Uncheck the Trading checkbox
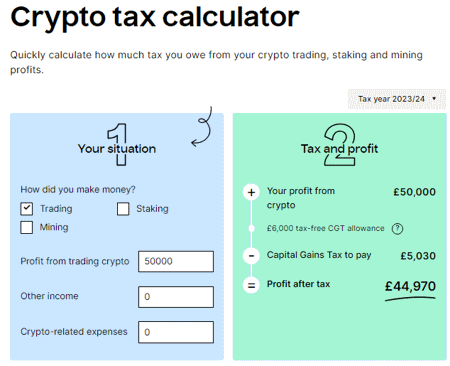Image resolution: width=450 pixels, height=366 pixels. [27, 209]
